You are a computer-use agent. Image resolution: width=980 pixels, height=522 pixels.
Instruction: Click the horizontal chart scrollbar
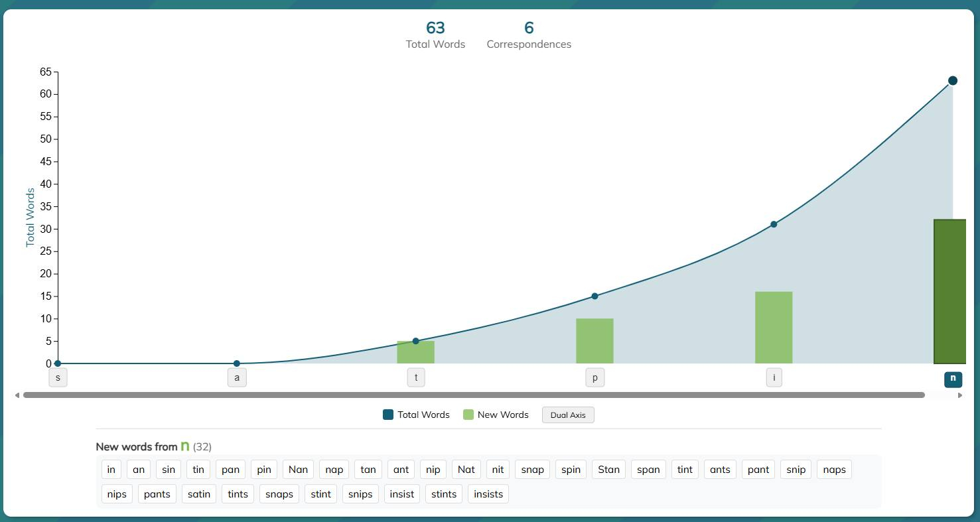[x=474, y=395]
